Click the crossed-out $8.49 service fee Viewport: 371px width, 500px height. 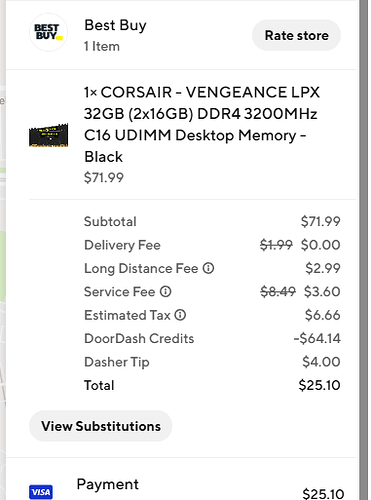[278, 292]
